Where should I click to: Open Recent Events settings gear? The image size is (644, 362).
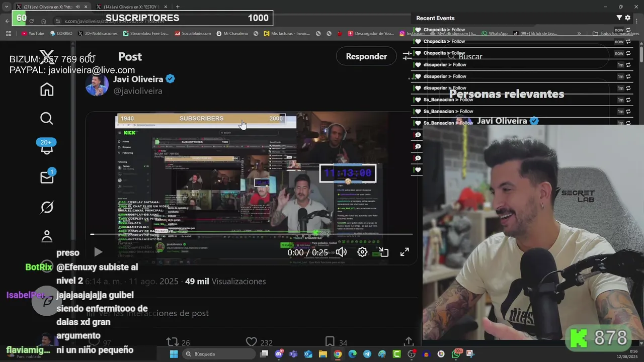628,18
